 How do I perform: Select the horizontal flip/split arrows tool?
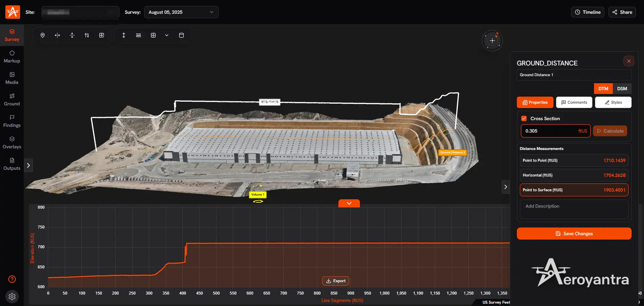[57, 35]
